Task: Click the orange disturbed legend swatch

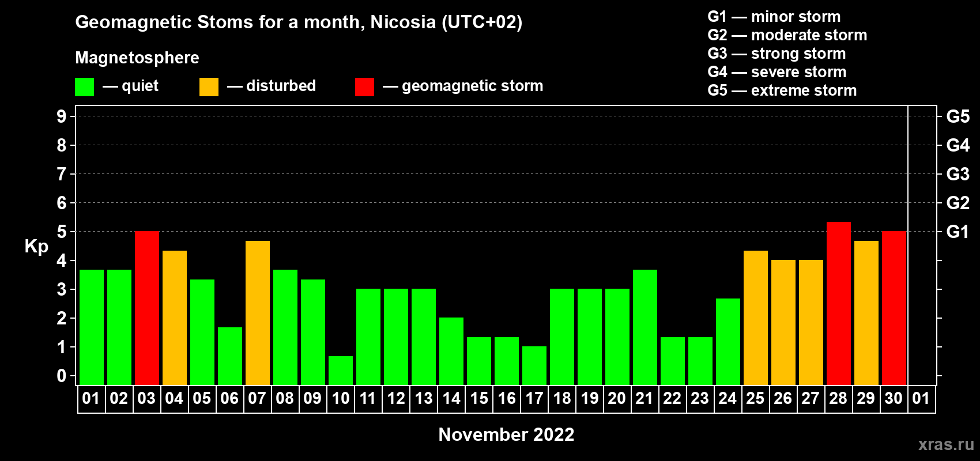Action: 209,87
